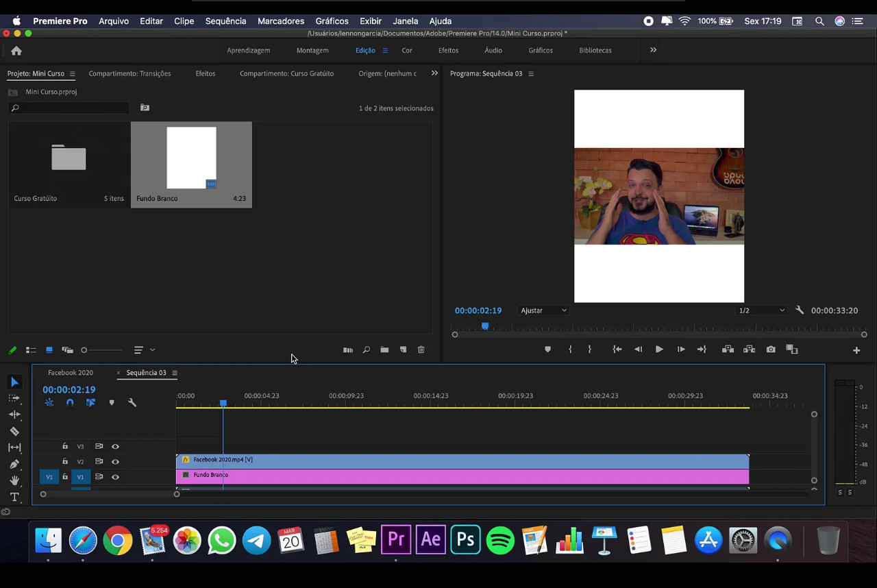Toggle Linked Selection in timeline
Image resolution: width=877 pixels, height=588 pixels.
90,403
